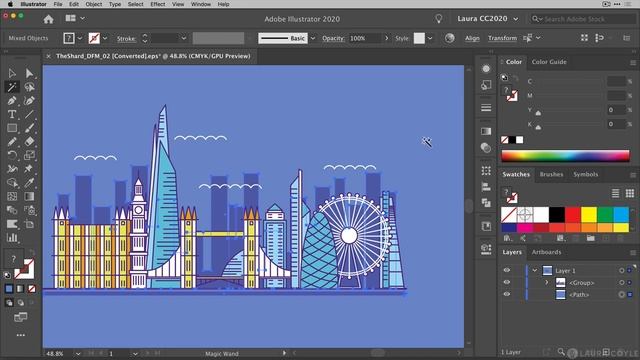Image resolution: width=640 pixels, height=360 pixels.
Task: Open the Pathfinder panel icon in dock
Action: coord(486,202)
